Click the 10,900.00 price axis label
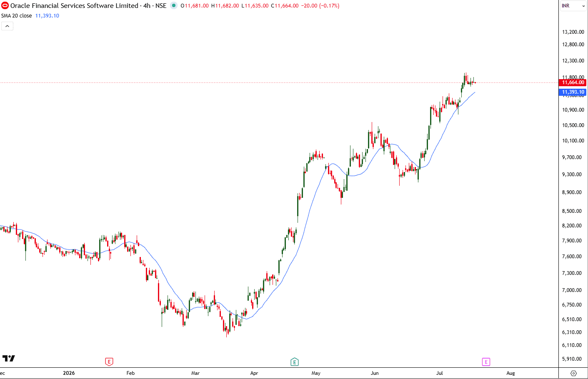The width and height of the screenshot is (588, 379). pos(573,110)
